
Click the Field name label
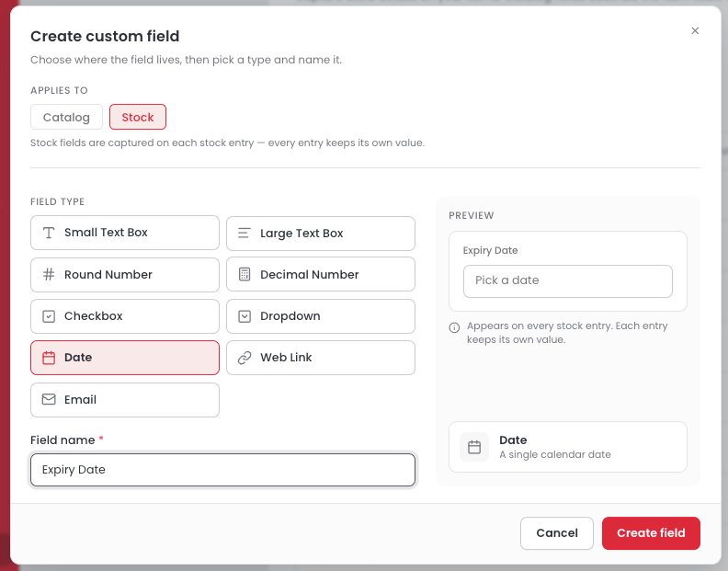click(63, 440)
